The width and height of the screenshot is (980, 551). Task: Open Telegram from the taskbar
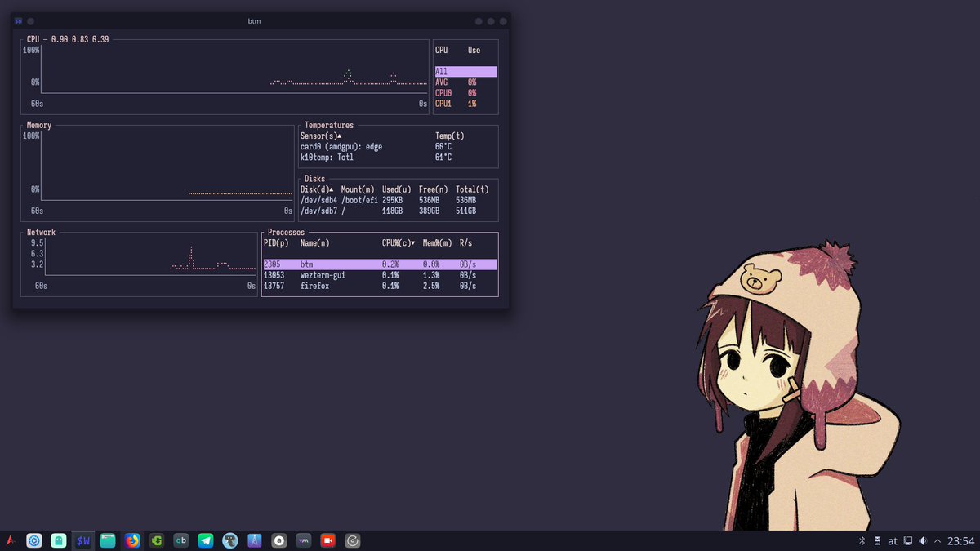(205, 540)
